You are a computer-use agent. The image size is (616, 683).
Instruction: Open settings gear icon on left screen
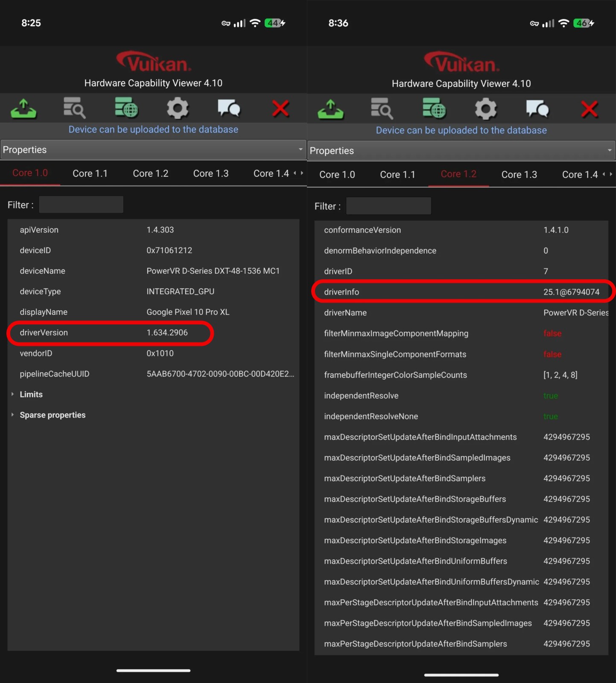[178, 108]
